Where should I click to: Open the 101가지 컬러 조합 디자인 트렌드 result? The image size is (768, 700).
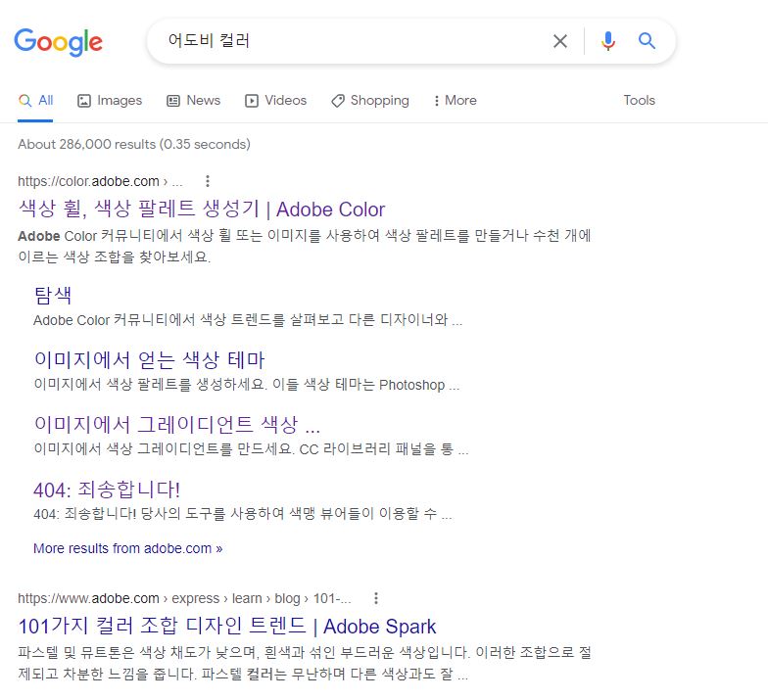(227, 627)
